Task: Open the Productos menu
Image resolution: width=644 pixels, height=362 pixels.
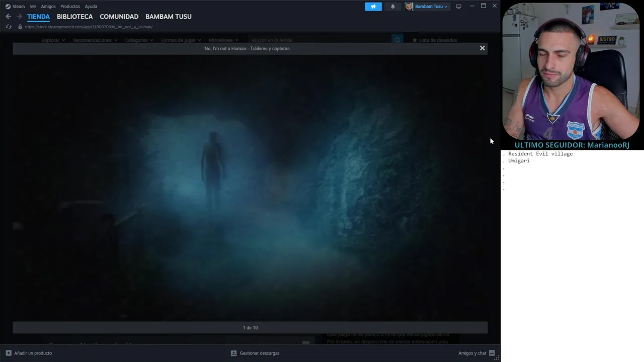Action: click(x=70, y=7)
